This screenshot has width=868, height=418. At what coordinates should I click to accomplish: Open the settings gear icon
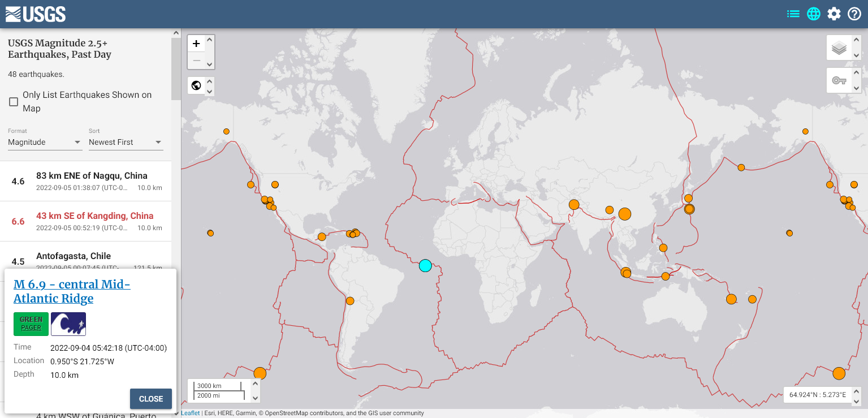pyautogui.click(x=834, y=14)
